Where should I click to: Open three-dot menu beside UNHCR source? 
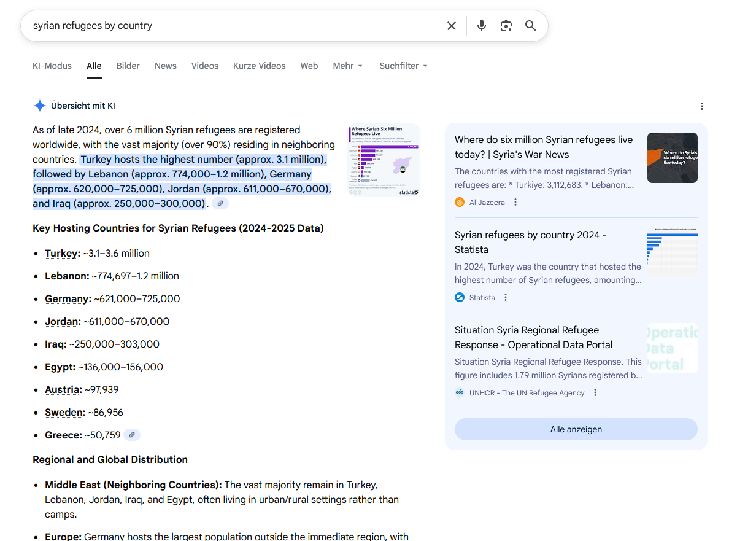click(x=595, y=393)
